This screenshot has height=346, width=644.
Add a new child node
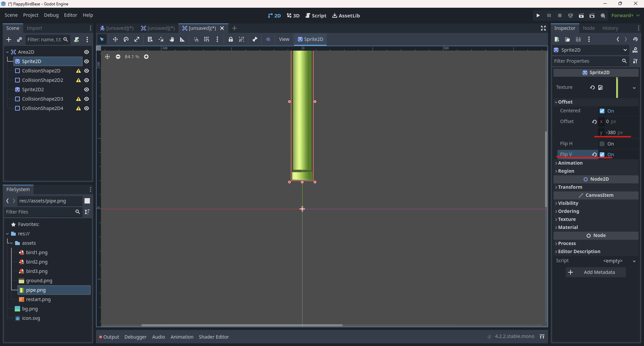9,40
